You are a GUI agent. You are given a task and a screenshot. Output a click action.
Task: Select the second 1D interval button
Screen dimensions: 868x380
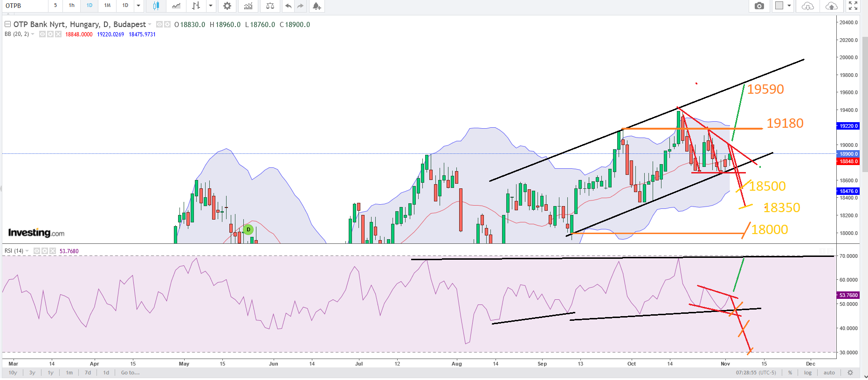pyautogui.click(x=125, y=6)
